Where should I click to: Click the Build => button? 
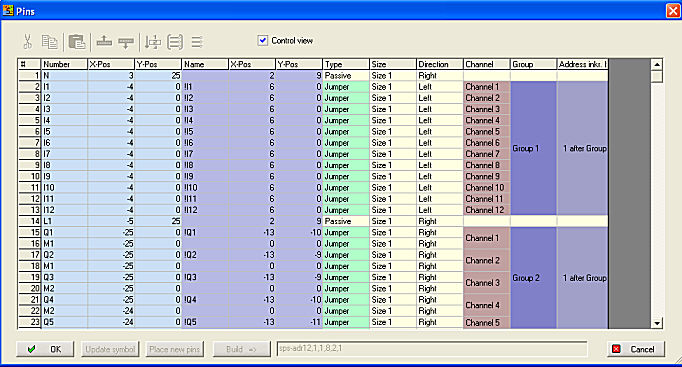tap(241, 349)
